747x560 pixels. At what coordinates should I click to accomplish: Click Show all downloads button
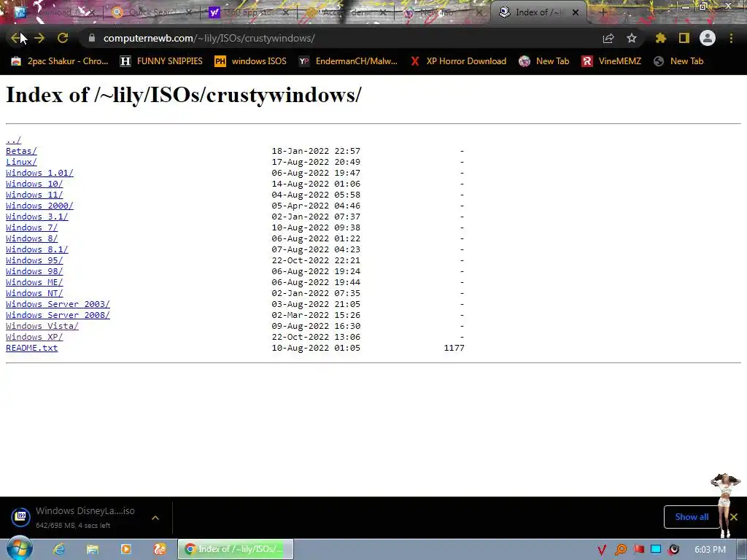692,517
